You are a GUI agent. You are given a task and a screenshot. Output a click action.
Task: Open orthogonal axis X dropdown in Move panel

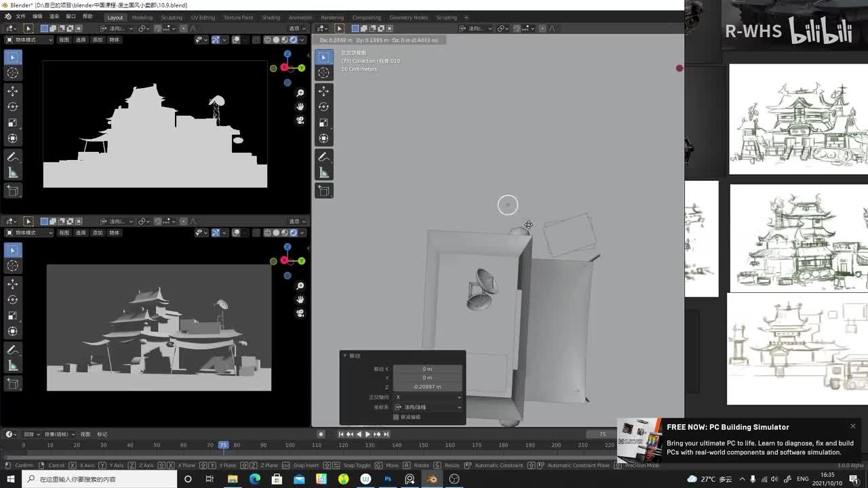tap(428, 397)
